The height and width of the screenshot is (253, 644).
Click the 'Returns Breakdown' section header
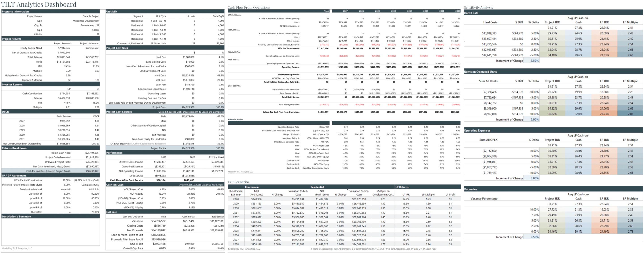pyautogui.click(x=50, y=148)
